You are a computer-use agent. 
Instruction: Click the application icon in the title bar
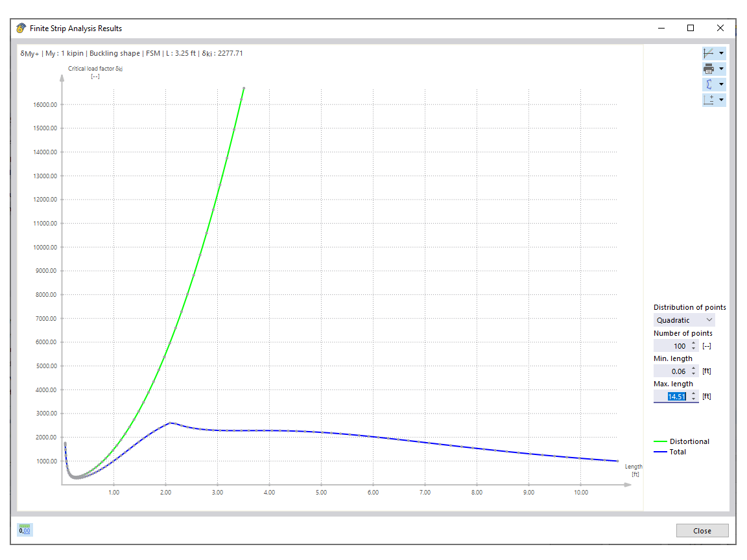20,28
